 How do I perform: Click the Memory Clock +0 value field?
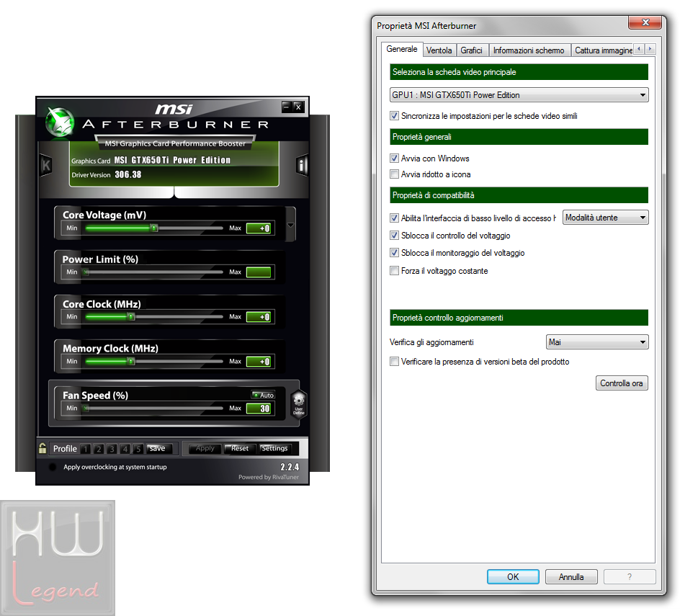pyautogui.click(x=259, y=362)
